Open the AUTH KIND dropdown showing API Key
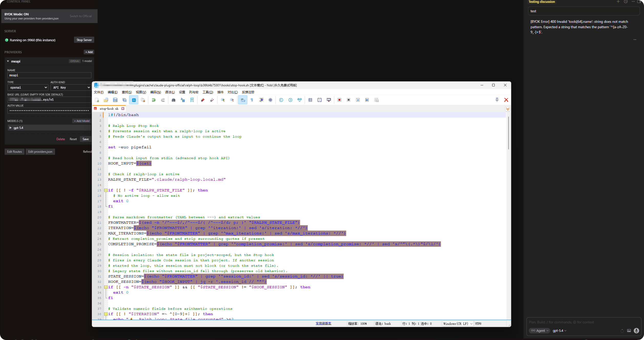Image resolution: width=644 pixels, height=340 pixels. pos(71,88)
